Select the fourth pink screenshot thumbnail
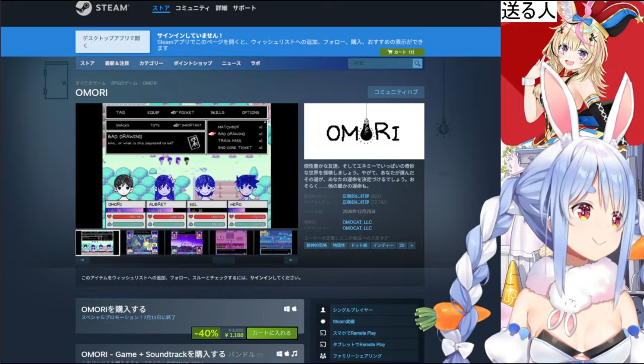This screenshot has width=644, height=364. click(231, 243)
